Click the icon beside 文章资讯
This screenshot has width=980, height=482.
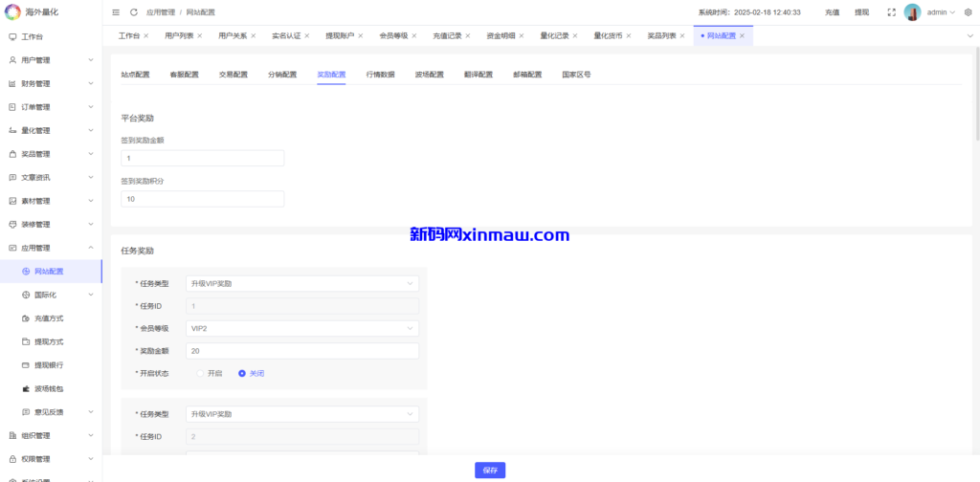point(12,177)
